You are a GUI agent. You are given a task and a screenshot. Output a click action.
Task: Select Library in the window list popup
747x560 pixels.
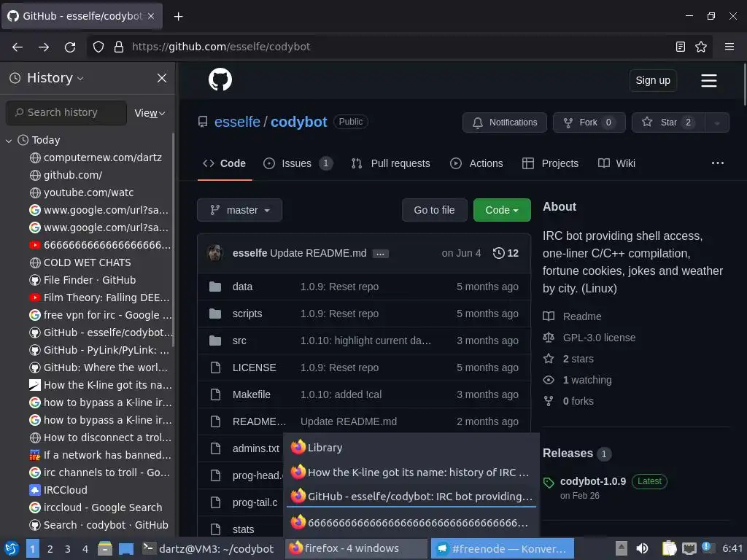pos(411,448)
